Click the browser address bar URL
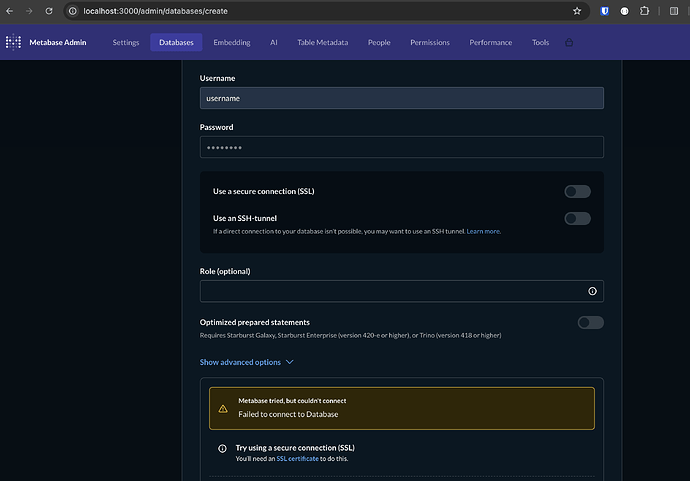The image size is (690, 481). point(155,11)
